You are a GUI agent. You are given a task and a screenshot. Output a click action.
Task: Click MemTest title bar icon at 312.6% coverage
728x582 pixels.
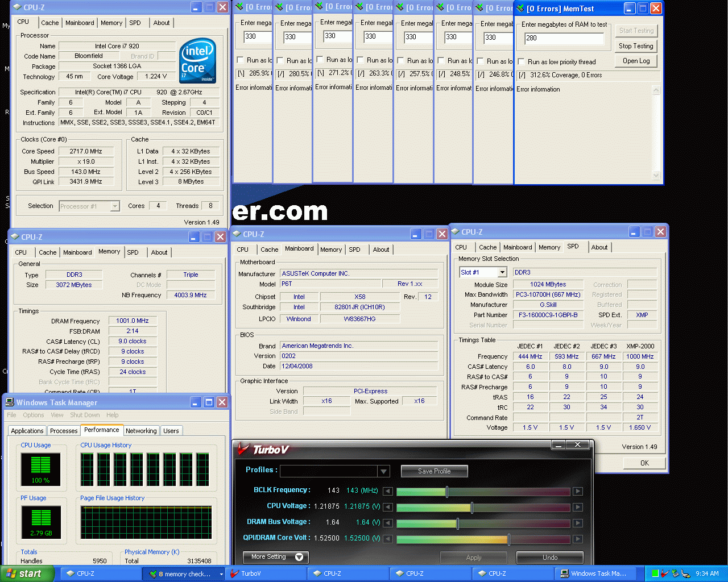pos(520,9)
